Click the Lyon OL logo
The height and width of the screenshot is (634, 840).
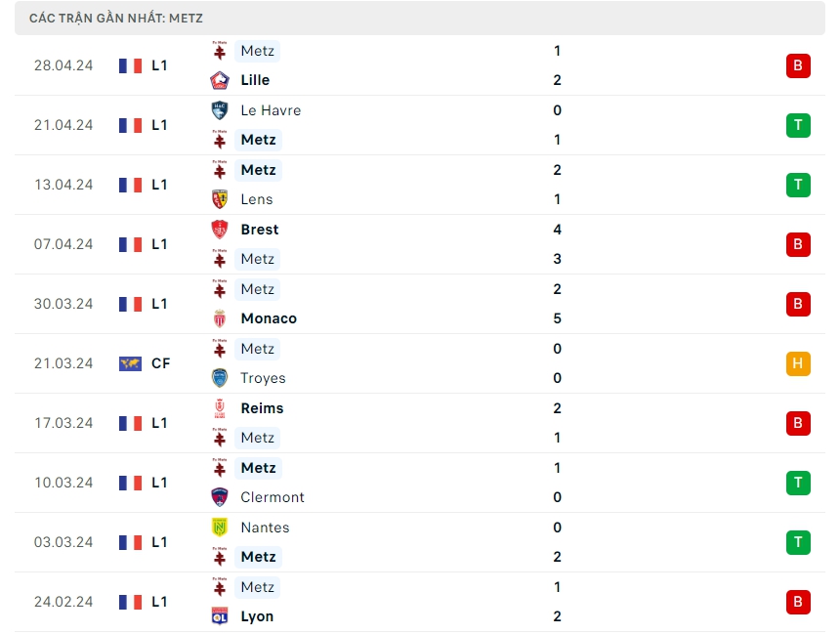point(220,616)
